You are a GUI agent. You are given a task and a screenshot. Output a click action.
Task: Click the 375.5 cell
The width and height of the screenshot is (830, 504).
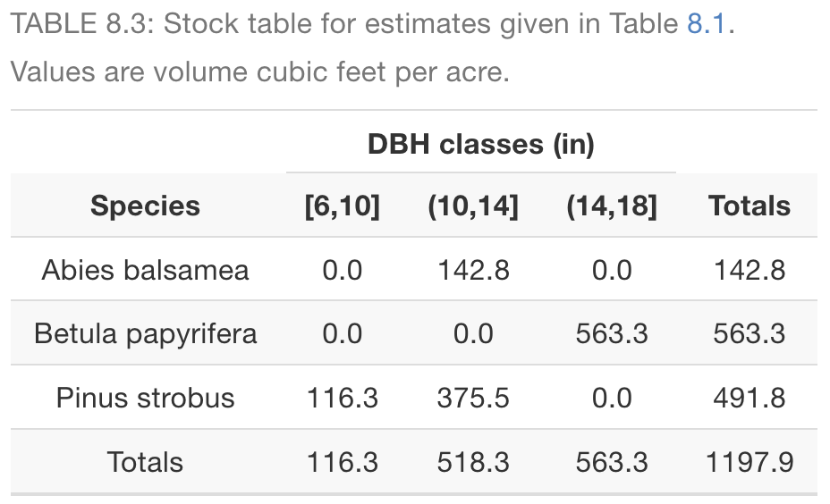click(x=473, y=398)
